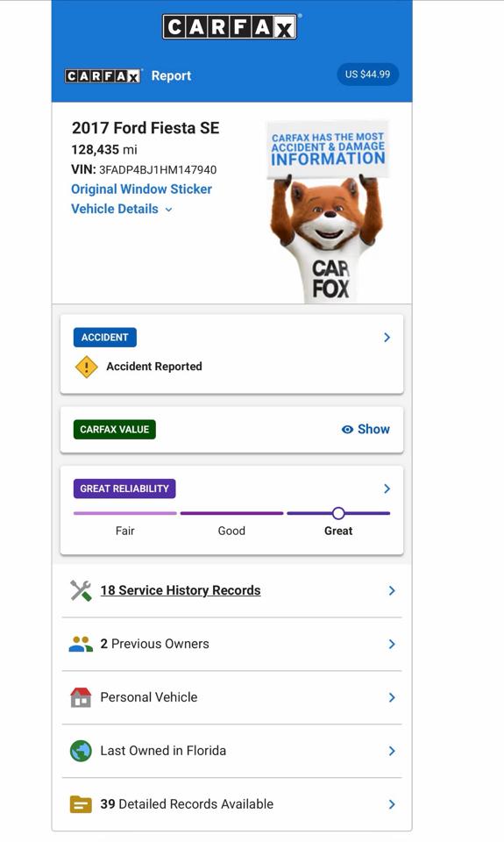This screenshot has width=504, height=842.
Task: Expand the 2 Previous Owners row arrow
Action: pyautogui.click(x=392, y=644)
